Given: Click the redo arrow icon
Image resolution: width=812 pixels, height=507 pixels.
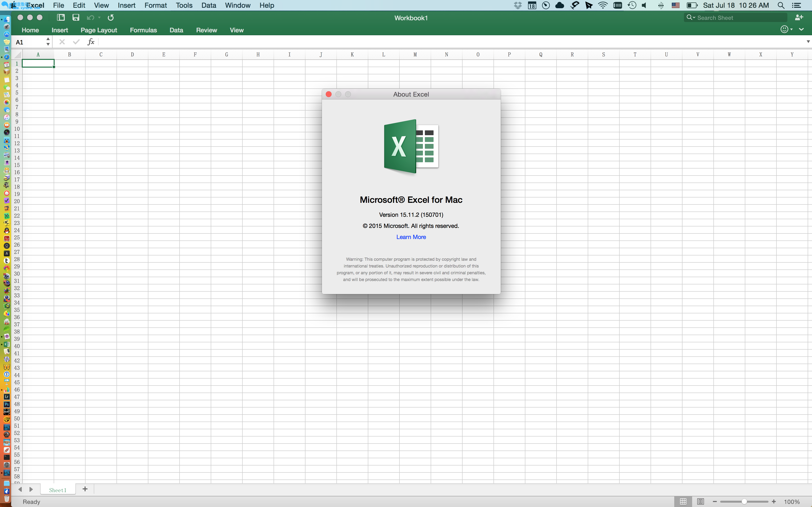Looking at the screenshot, I should pos(111,18).
